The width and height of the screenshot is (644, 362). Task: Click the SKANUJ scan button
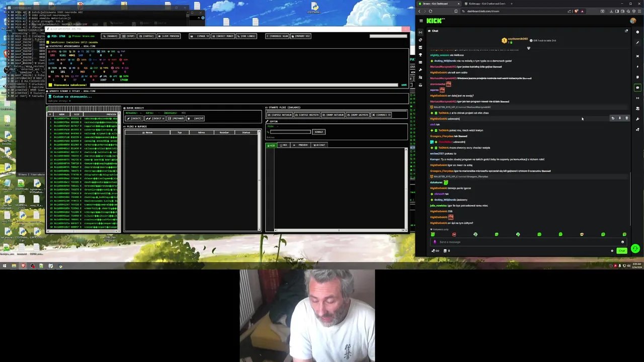click(110, 36)
